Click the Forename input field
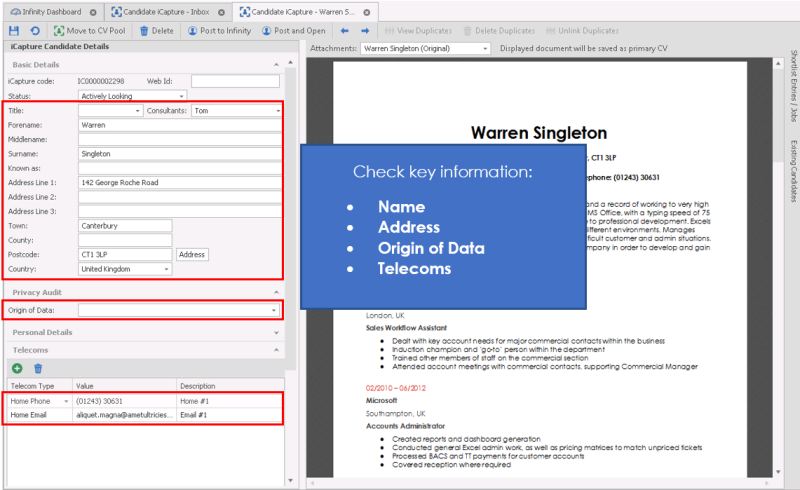This screenshot has width=800, height=490. (179, 125)
